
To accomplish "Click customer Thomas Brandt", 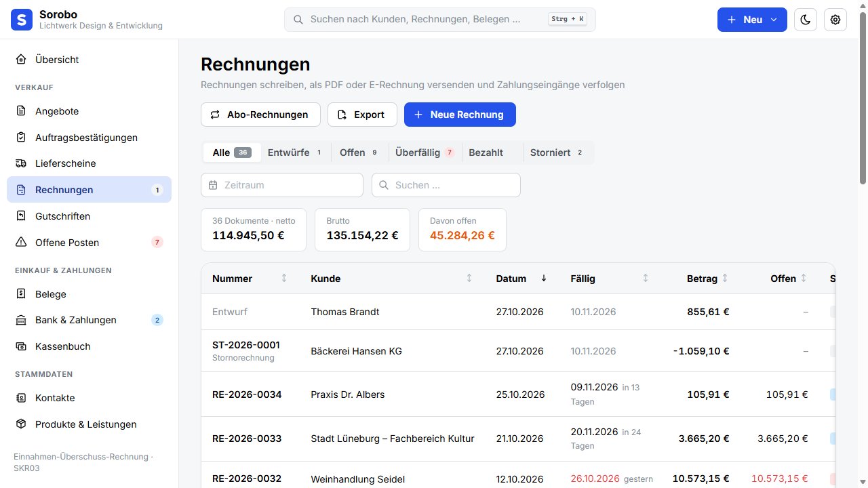I will point(345,312).
